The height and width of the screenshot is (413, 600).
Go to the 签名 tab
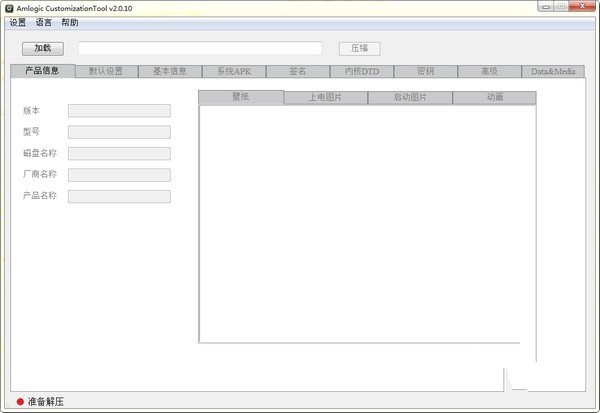pos(298,72)
